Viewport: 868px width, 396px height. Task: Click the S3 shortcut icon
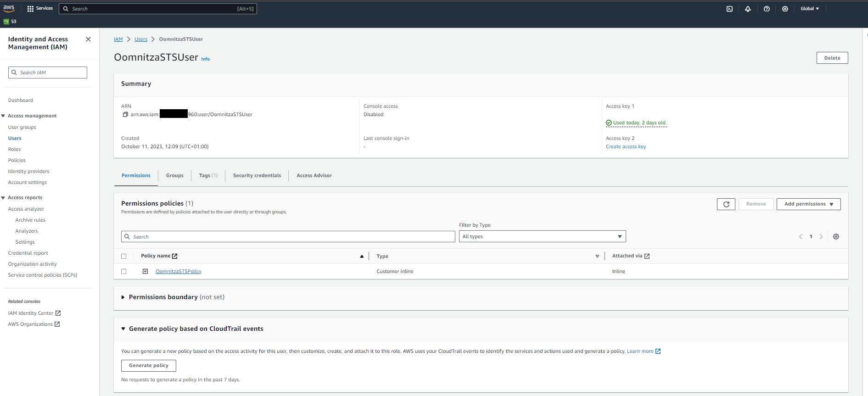coord(6,22)
